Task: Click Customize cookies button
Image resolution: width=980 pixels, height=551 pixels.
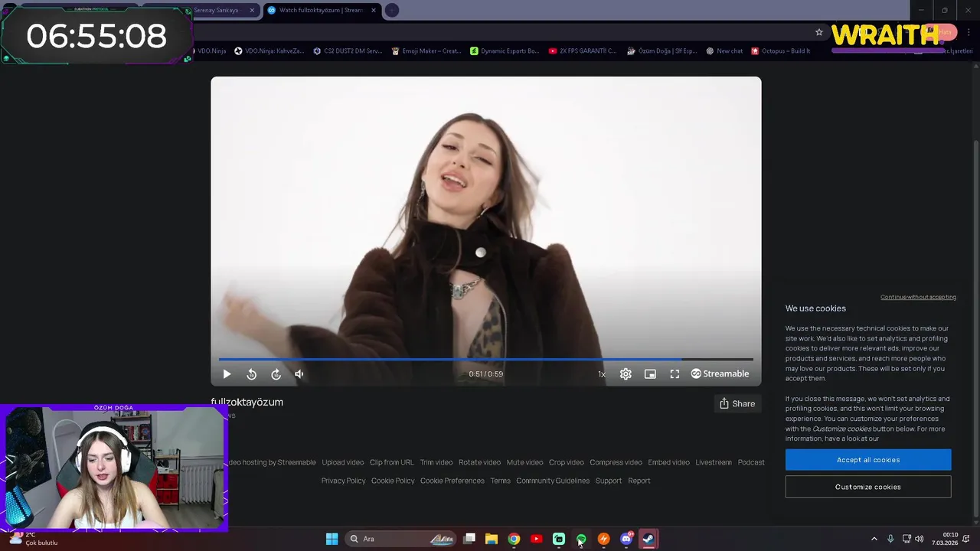Action: [x=868, y=487]
